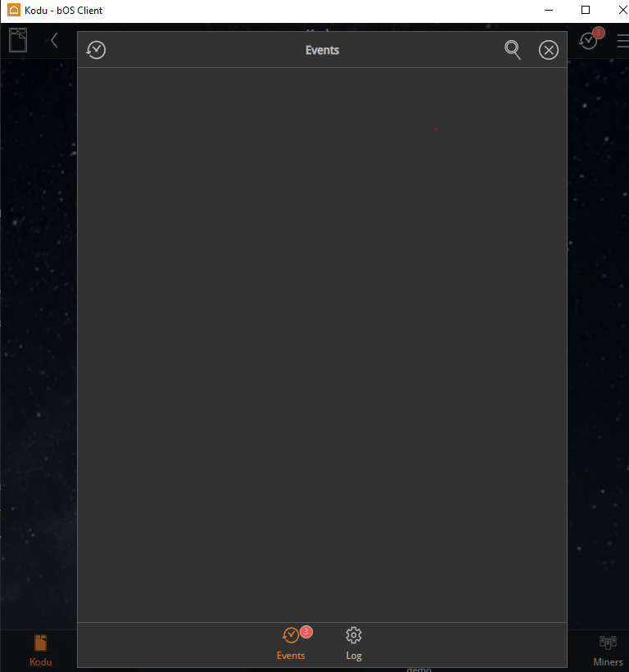629x672 pixels.
Task: Open the hamburger menu at top right
Action: (x=622, y=40)
